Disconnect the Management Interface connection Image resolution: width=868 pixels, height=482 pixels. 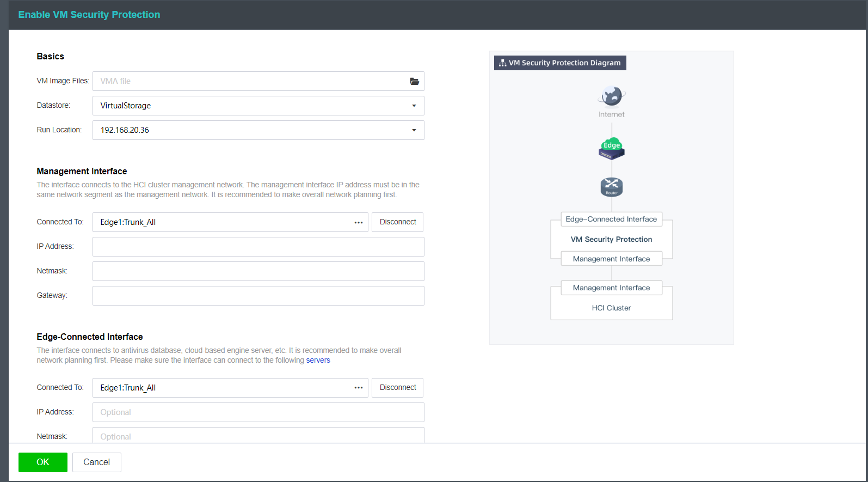pyautogui.click(x=397, y=222)
